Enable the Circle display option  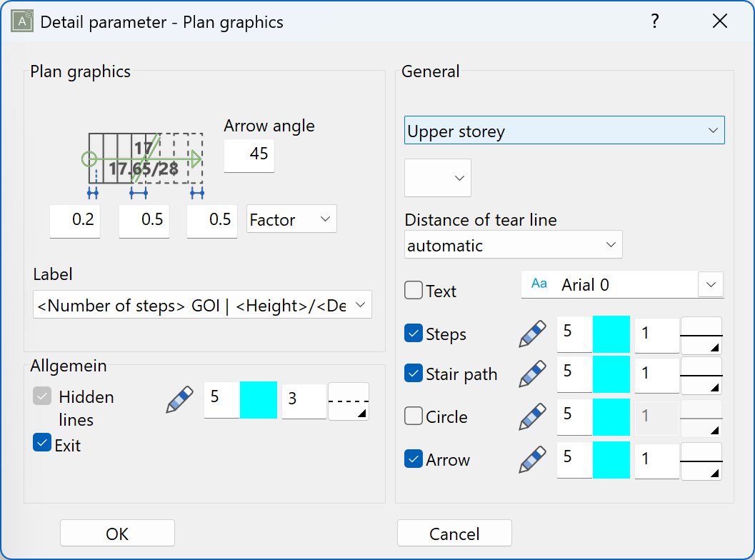point(413,416)
